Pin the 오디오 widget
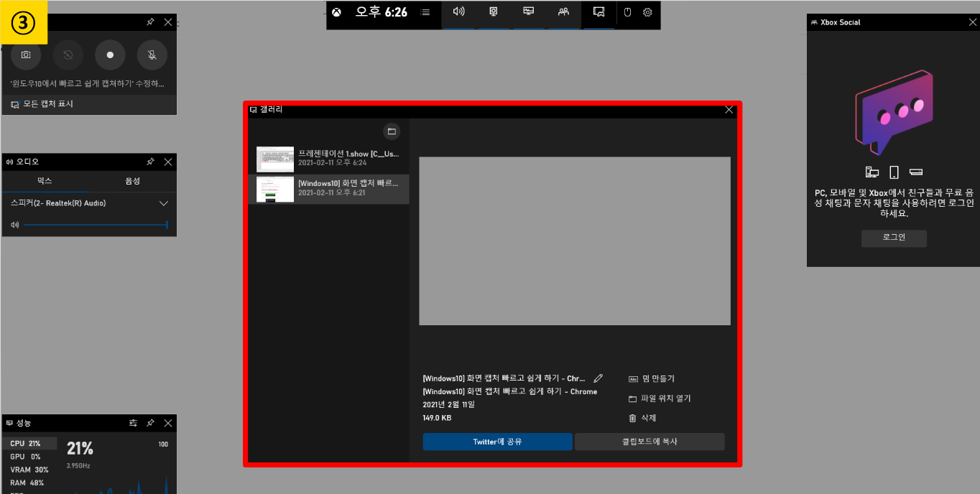Viewport: 980px width, 494px height. point(150,162)
